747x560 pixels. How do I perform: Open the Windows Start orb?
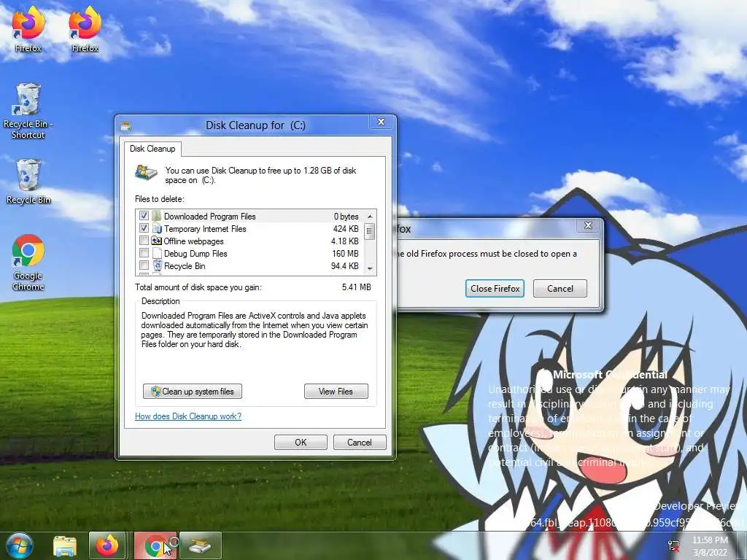click(18, 545)
